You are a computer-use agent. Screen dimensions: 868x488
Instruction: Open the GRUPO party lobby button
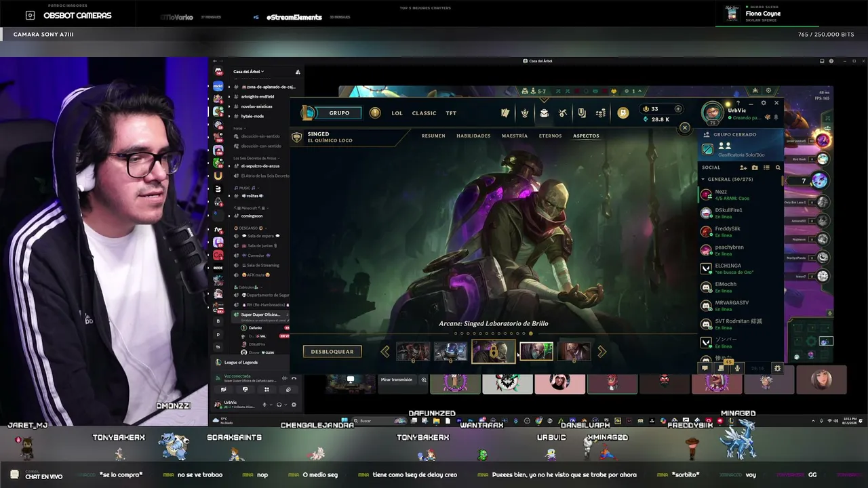tap(340, 113)
